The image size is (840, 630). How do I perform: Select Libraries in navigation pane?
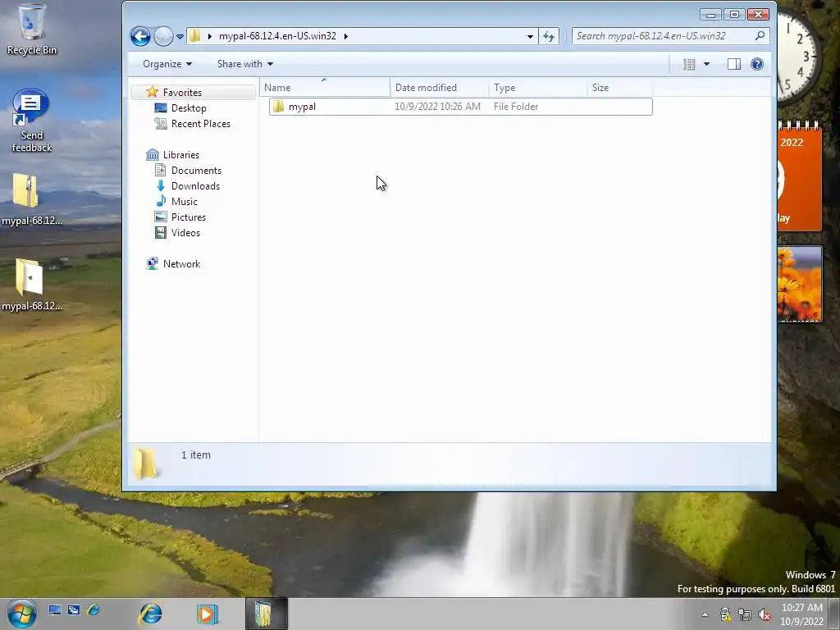pos(180,155)
